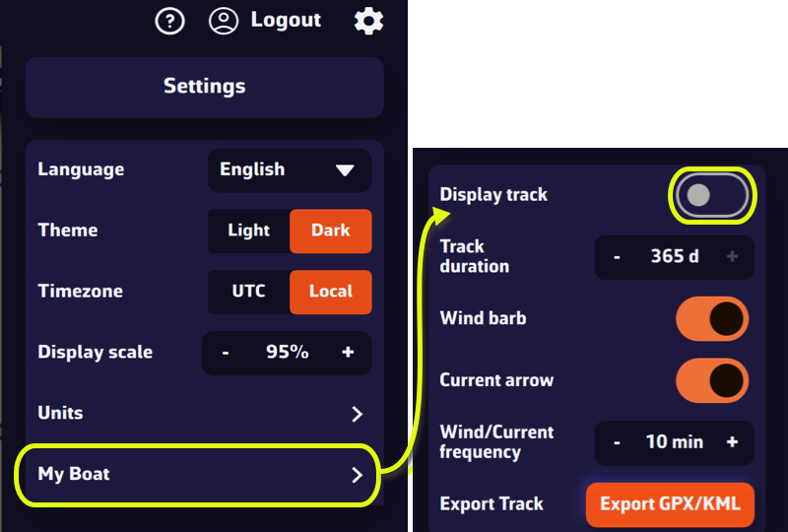Open settings with the gear icon
The height and width of the screenshot is (532, 788).
[368, 21]
